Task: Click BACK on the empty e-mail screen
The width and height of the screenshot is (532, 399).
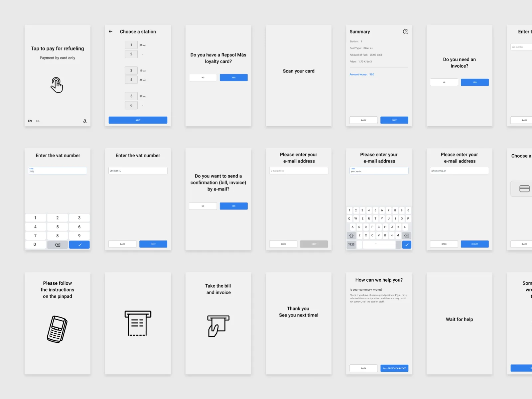Action: [283, 244]
